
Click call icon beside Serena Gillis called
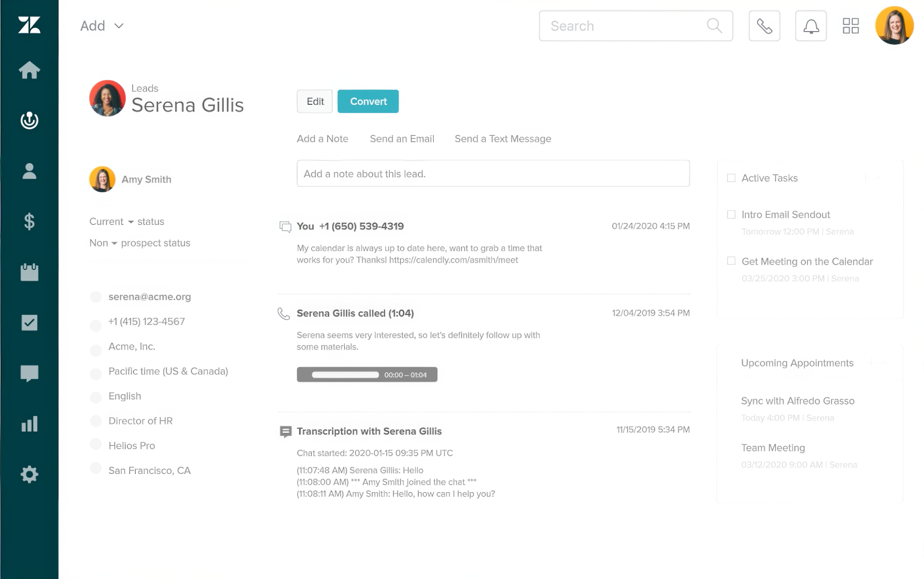point(284,314)
